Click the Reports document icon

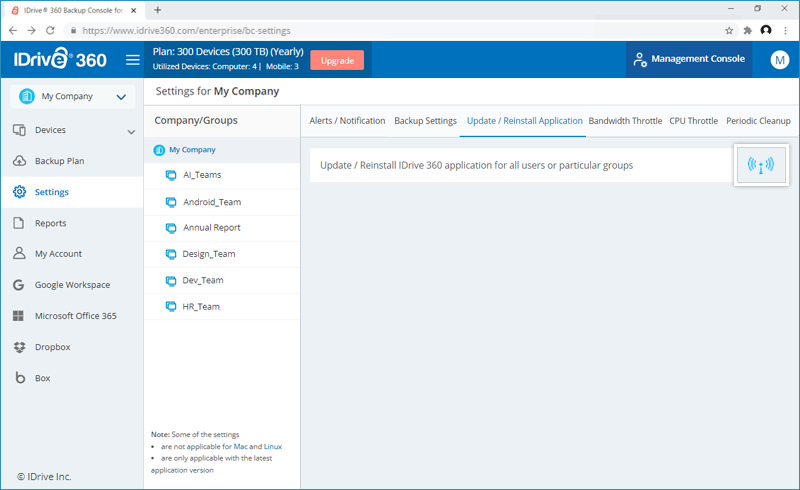[19, 223]
